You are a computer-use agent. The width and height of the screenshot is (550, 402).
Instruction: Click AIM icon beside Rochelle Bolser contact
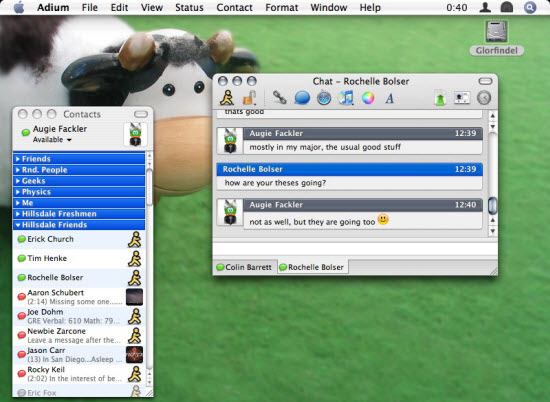click(x=134, y=278)
